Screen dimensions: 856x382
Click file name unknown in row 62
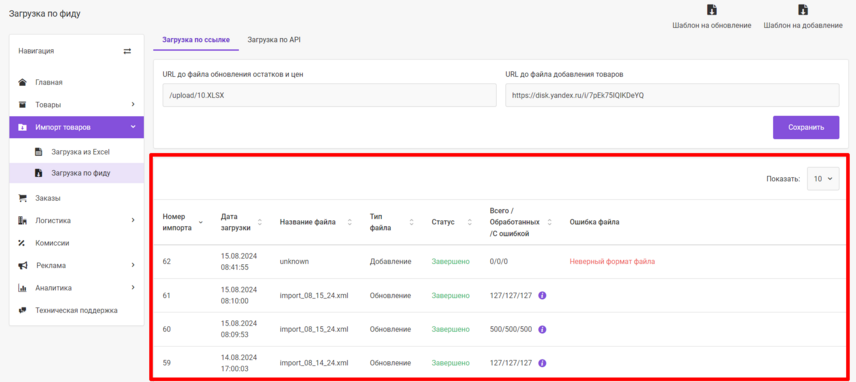point(294,261)
